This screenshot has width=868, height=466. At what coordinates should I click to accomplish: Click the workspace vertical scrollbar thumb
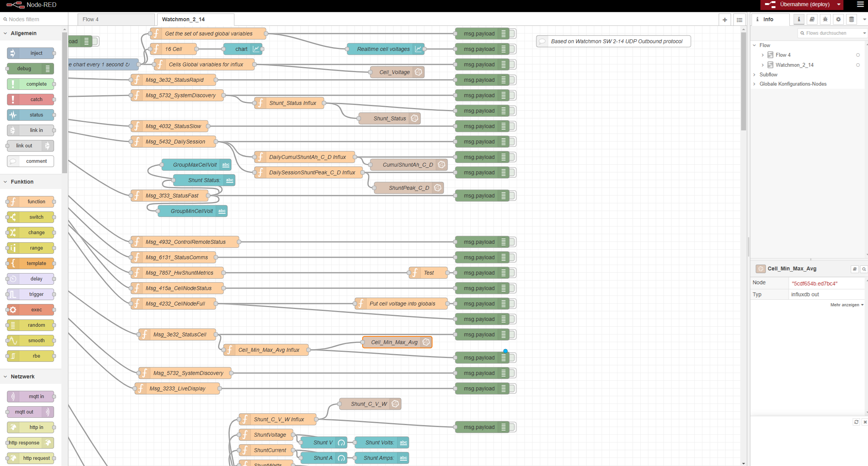tap(743, 81)
